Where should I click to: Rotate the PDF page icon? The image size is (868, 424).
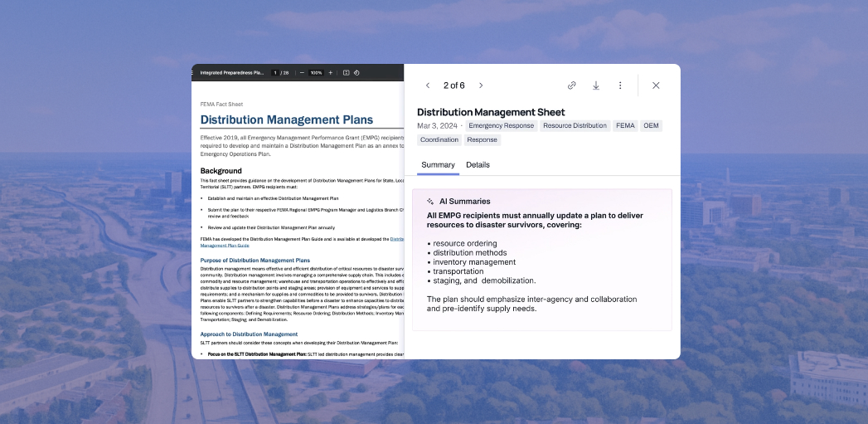coord(357,73)
